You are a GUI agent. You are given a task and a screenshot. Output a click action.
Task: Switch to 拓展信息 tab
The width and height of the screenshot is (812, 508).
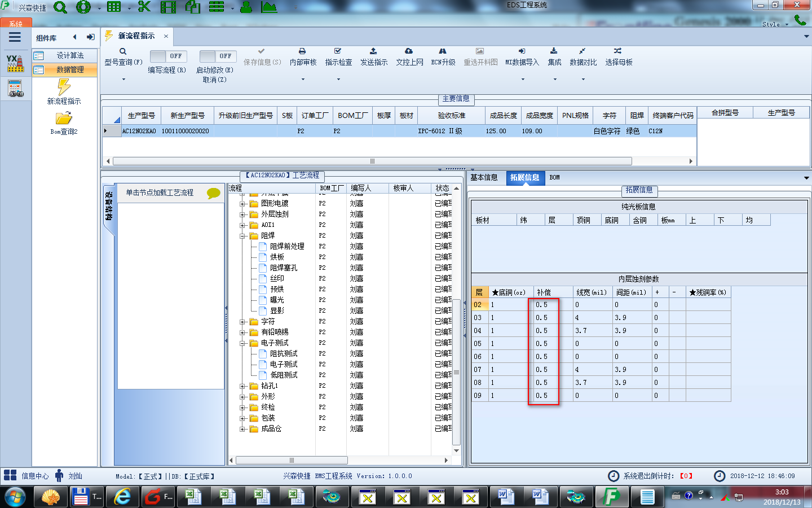524,177
